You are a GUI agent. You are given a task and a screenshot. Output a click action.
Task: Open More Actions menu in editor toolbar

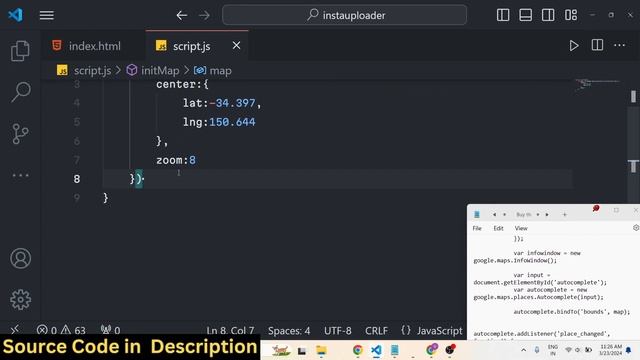click(620, 45)
